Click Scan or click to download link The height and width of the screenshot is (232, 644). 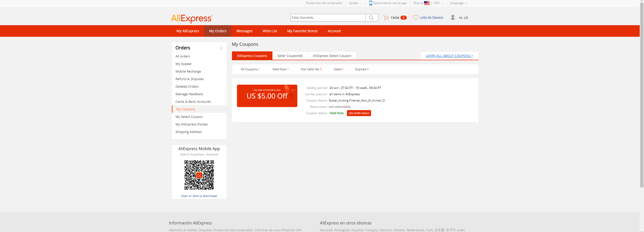click(x=199, y=196)
